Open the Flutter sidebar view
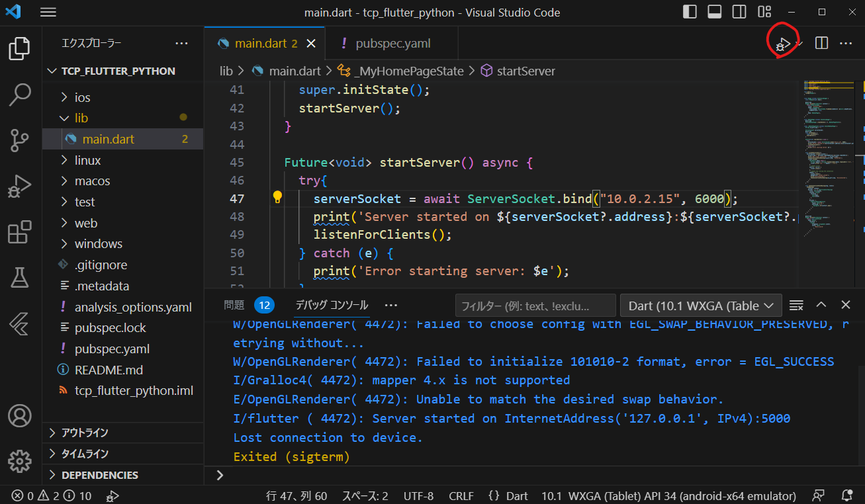The image size is (865, 504). [x=20, y=323]
